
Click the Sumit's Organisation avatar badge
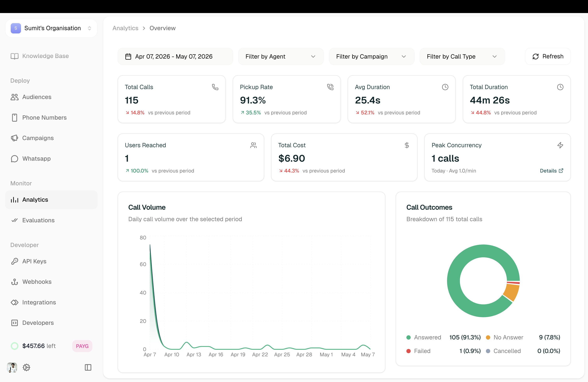(x=16, y=28)
